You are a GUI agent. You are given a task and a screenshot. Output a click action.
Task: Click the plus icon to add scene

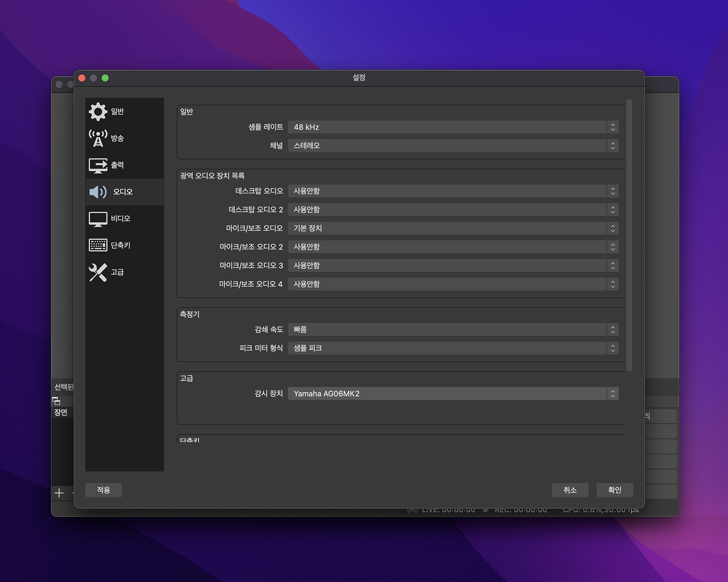[x=59, y=493]
